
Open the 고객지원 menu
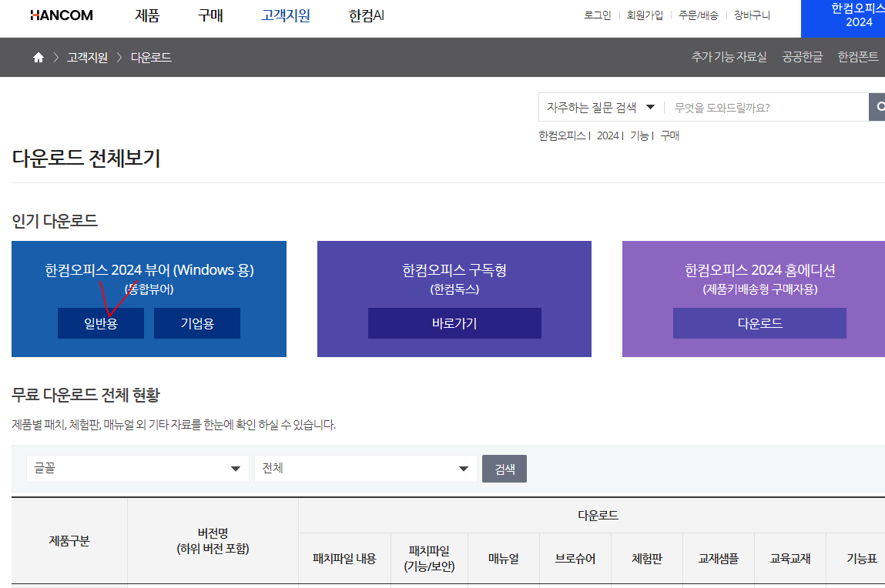pyautogui.click(x=284, y=15)
